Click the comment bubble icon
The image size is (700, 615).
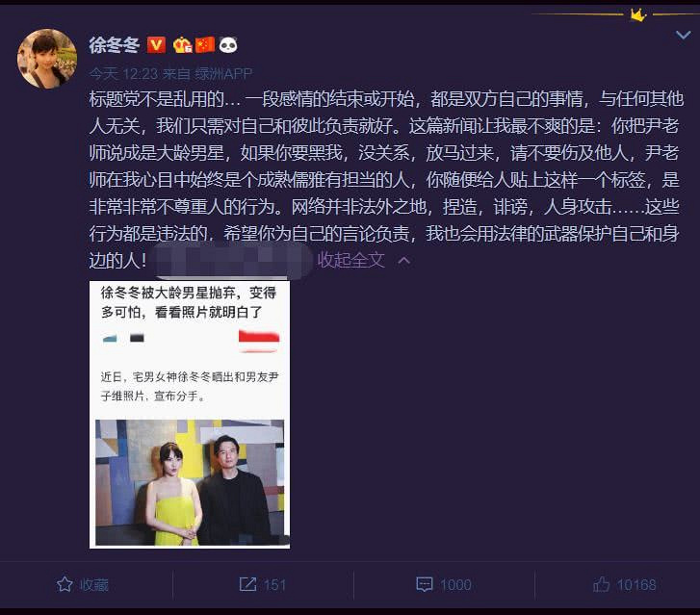pyautogui.click(x=424, y=584)
